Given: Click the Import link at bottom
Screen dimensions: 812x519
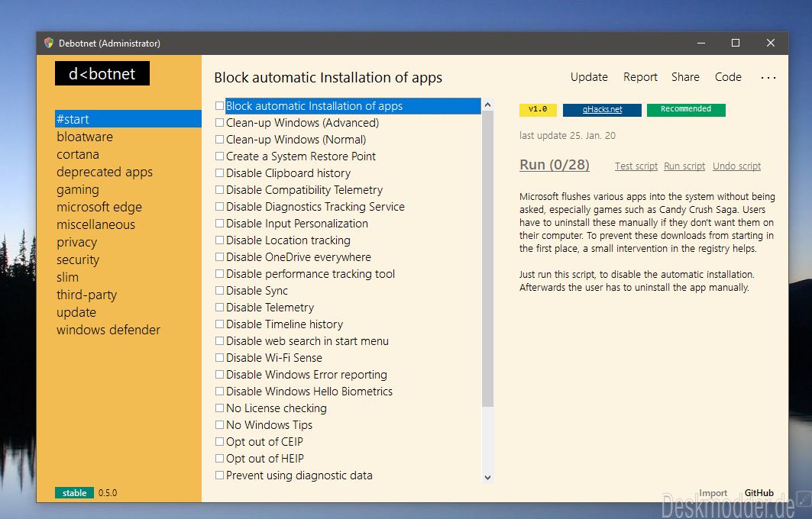Looking at the screenshot, I should tap(713, 493).
